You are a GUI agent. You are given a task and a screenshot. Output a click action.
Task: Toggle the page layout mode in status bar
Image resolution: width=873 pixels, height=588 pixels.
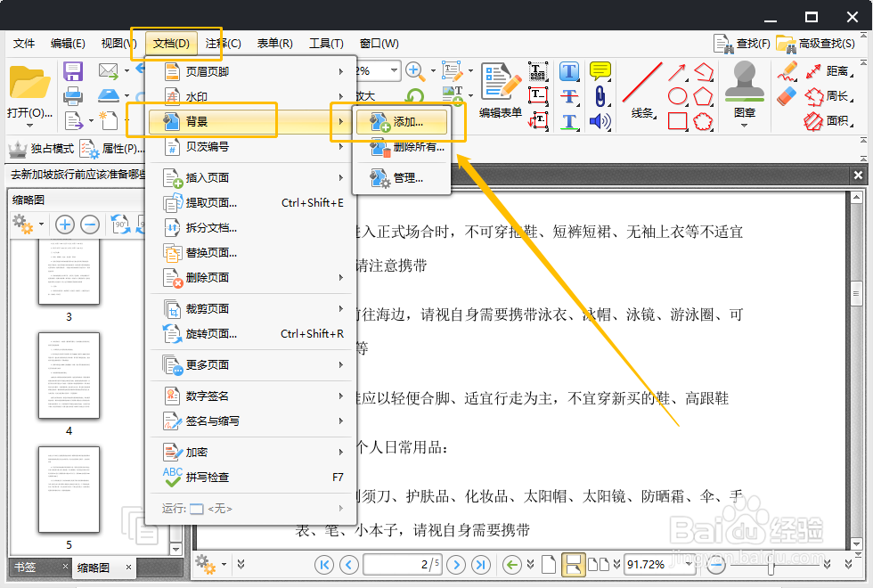click(573, 564)
